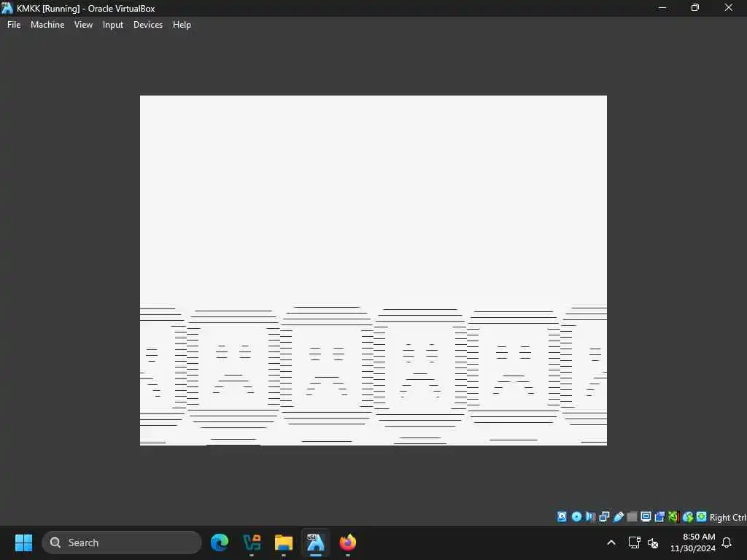Click the taskbar Search box
Image resolution: width=747 pixels, height=560 pixels.
(122, 542)
